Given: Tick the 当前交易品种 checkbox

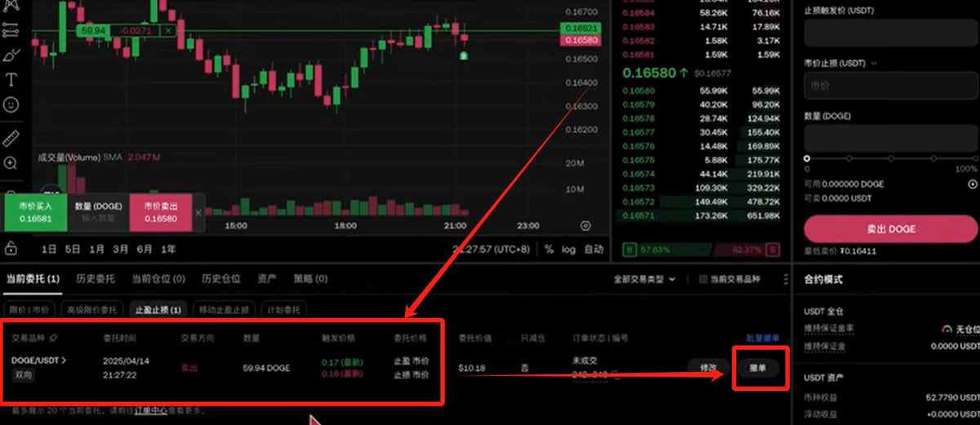Looking at the screenshot, I should point(702,279).
